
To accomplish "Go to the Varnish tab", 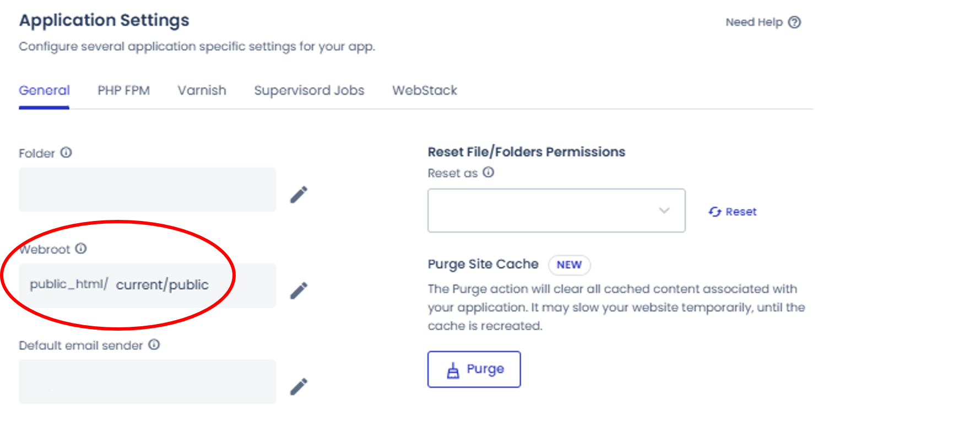I will (202, 90).
